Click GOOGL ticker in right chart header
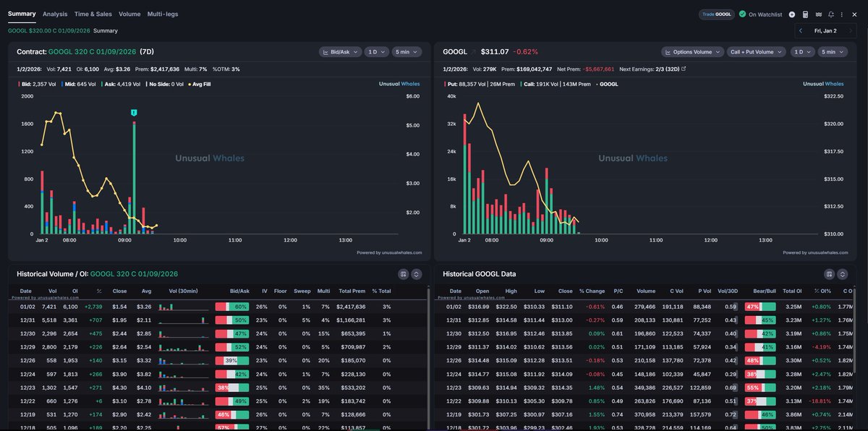Screen dimensions: 868x431 click(x=455, y=52)
